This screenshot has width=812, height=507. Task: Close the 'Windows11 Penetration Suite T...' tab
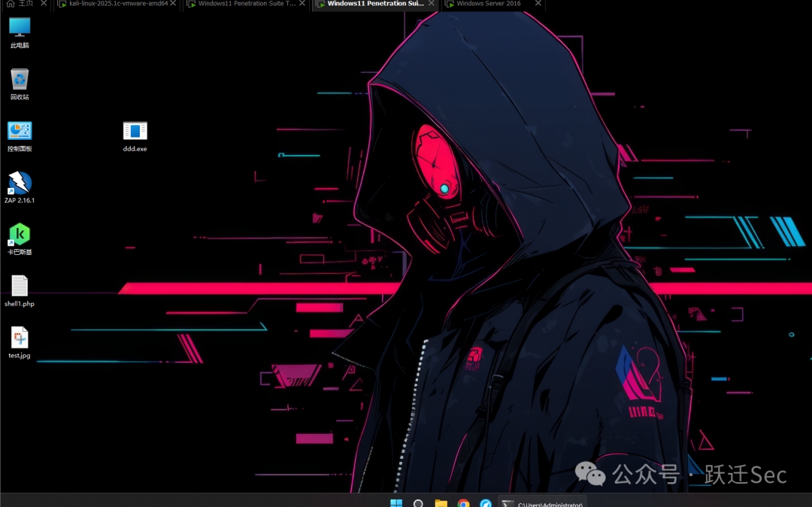click(302, 3)
